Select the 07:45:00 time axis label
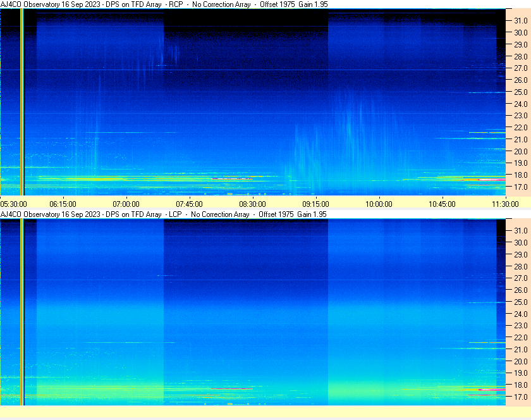 tap(189, 204)
